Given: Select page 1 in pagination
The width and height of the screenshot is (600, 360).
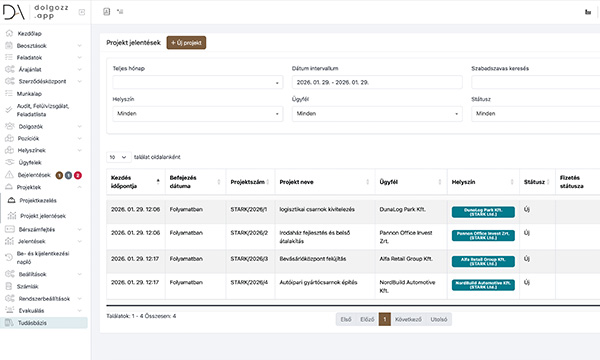Looking at the screenshot, I should (x=385, y=319).
